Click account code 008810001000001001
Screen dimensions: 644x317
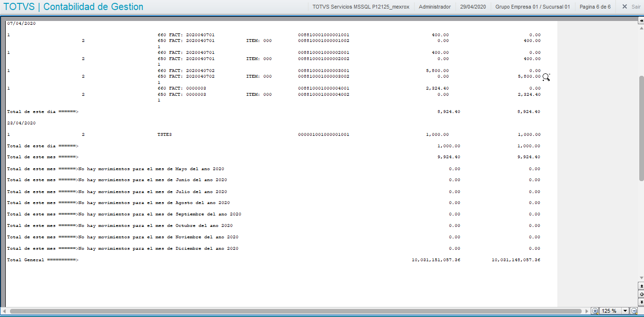[324, 35]
